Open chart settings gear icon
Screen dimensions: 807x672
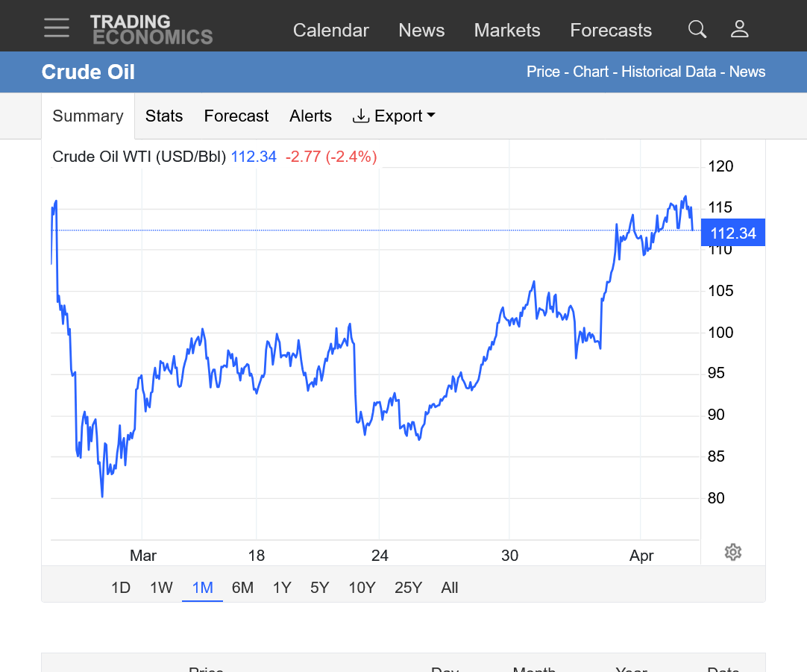tap(732, 552)
